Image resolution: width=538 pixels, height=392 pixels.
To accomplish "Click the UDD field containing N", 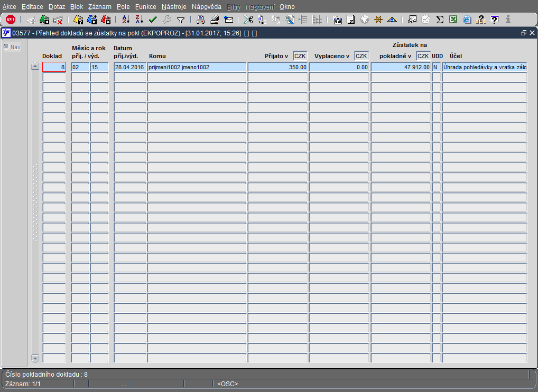I will pos(437,67).
